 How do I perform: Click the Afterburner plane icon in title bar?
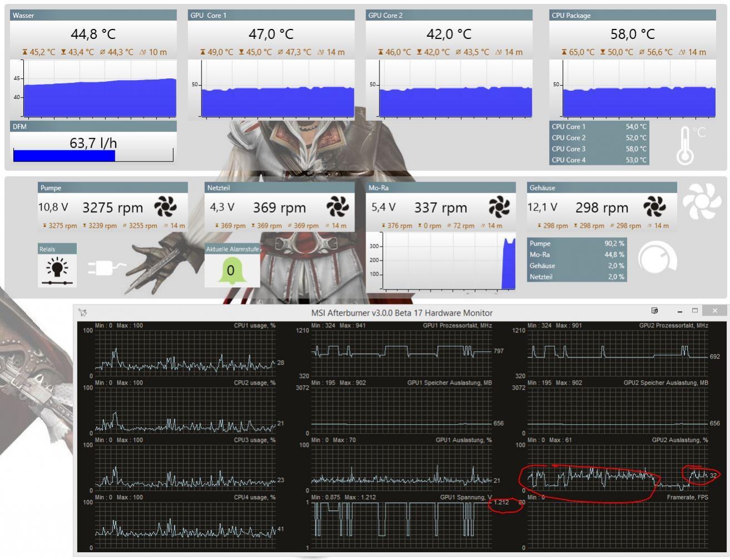[83, 312]
